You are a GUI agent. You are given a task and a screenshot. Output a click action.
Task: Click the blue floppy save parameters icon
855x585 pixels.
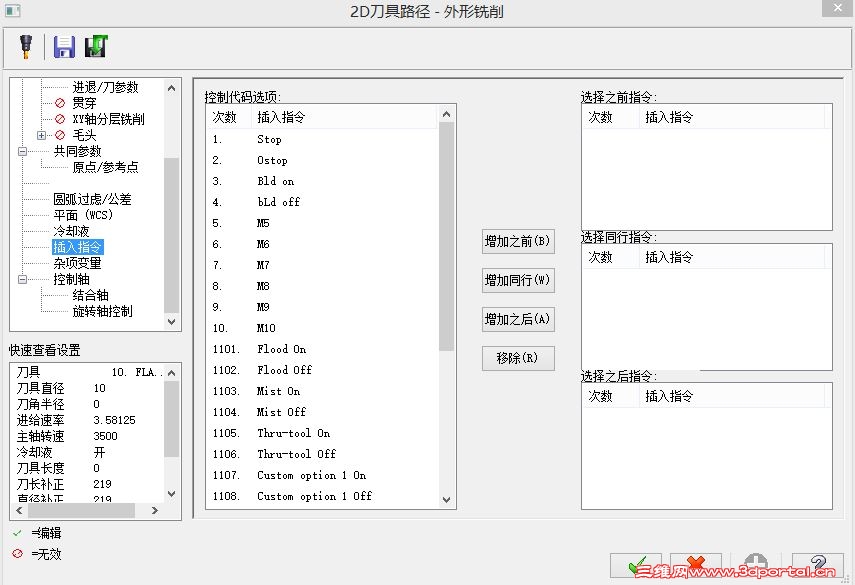click(x=64, y=47)
